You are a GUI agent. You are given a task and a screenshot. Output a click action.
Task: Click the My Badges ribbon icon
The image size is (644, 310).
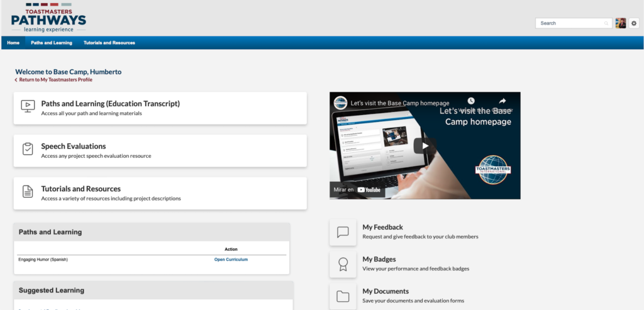[x=343, y=265]
